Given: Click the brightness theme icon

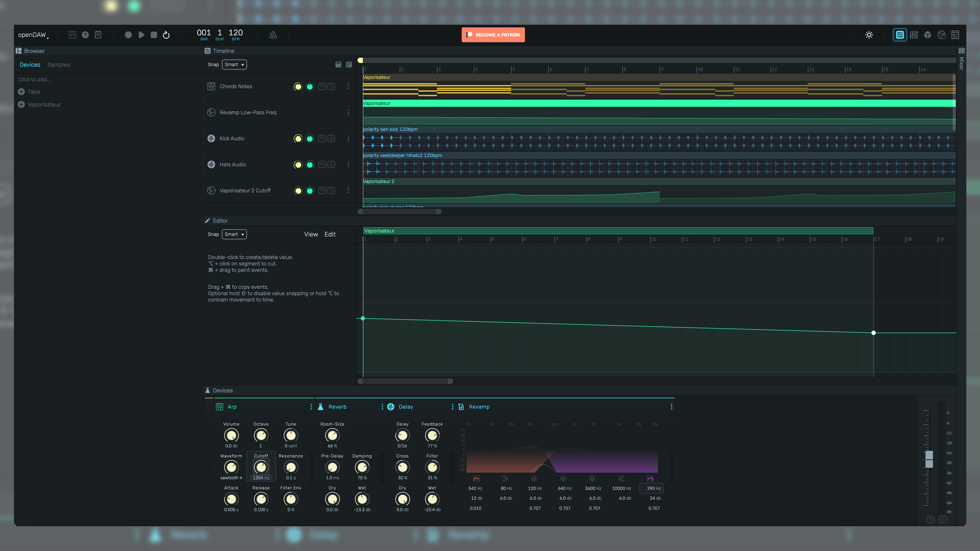Looking at the screenshot, I should pyautogui.click(x=869, y=35).
